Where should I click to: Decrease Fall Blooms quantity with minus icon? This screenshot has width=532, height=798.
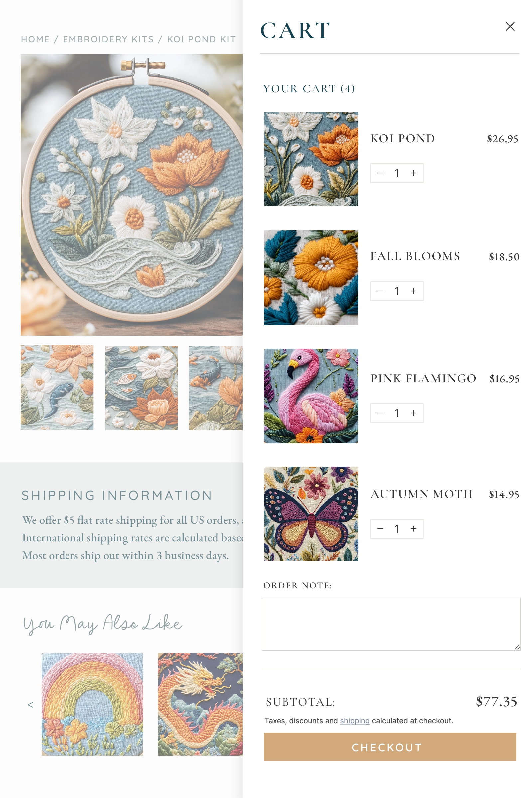(380, 291)
